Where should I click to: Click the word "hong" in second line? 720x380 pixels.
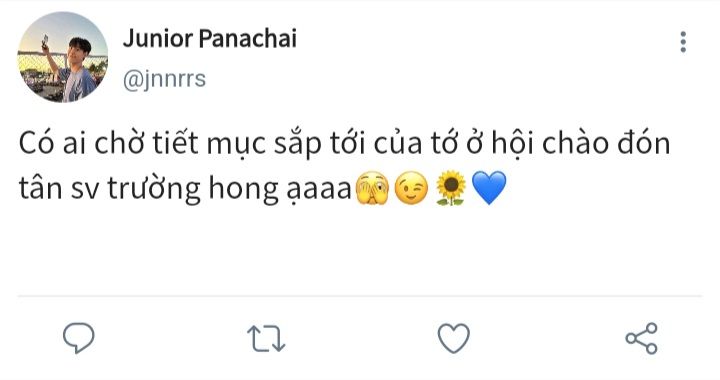point(244,189)
